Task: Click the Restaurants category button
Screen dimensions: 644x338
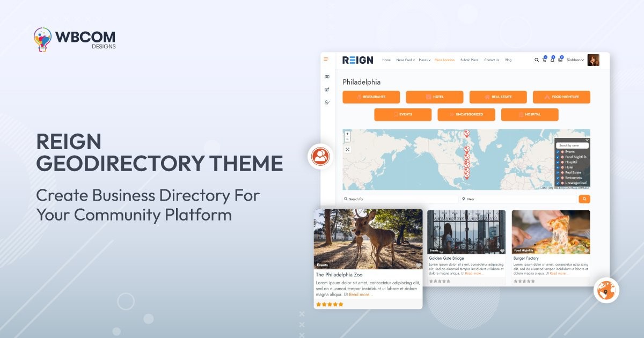Action: pyautogui.click(x=371, y=97)
